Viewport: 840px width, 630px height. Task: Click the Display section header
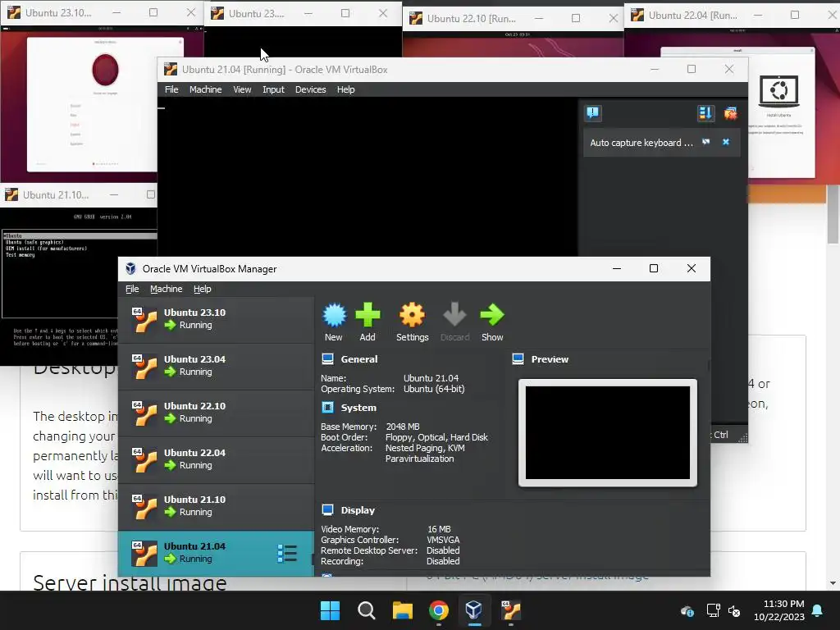point(358,510)
